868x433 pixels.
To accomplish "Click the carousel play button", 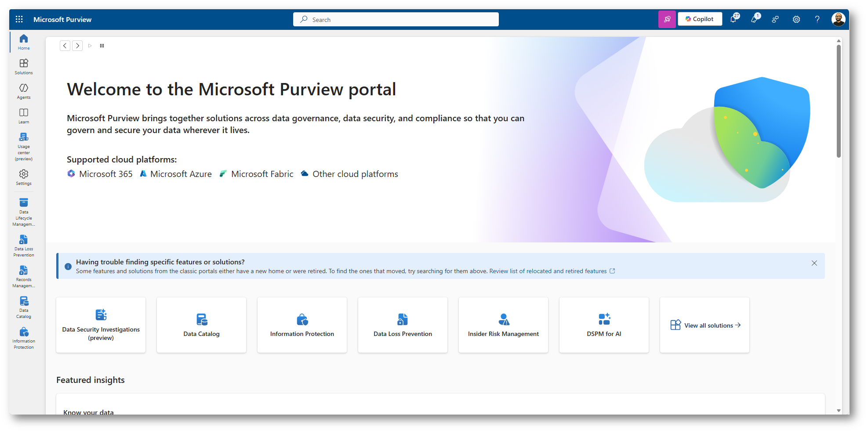I will 90,46.
